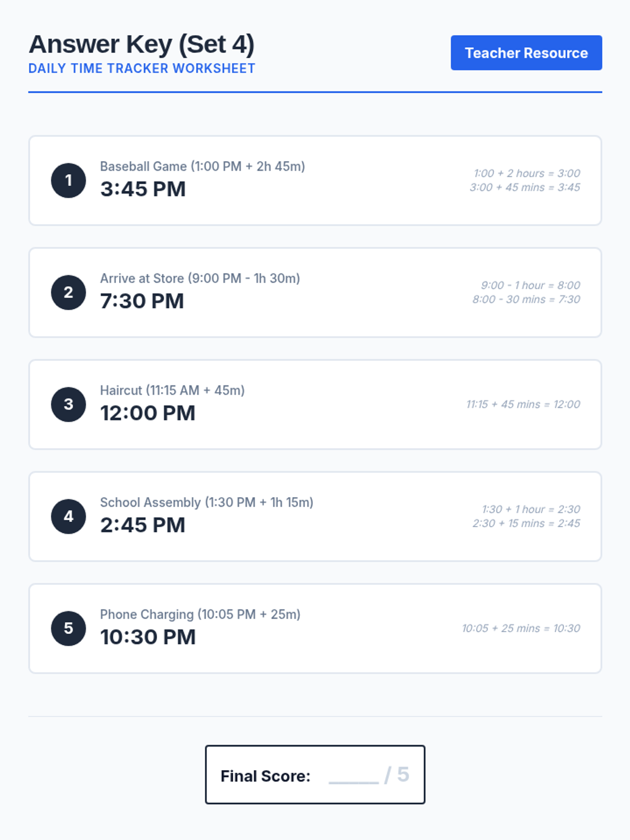Click the number 1 circle badge
The image size is (630, 840).
[68, 181]
